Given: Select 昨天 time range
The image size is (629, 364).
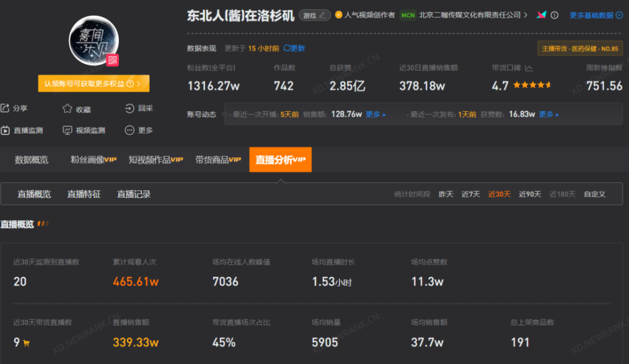Looking at the screenshot, I should (x=446, y=194).
